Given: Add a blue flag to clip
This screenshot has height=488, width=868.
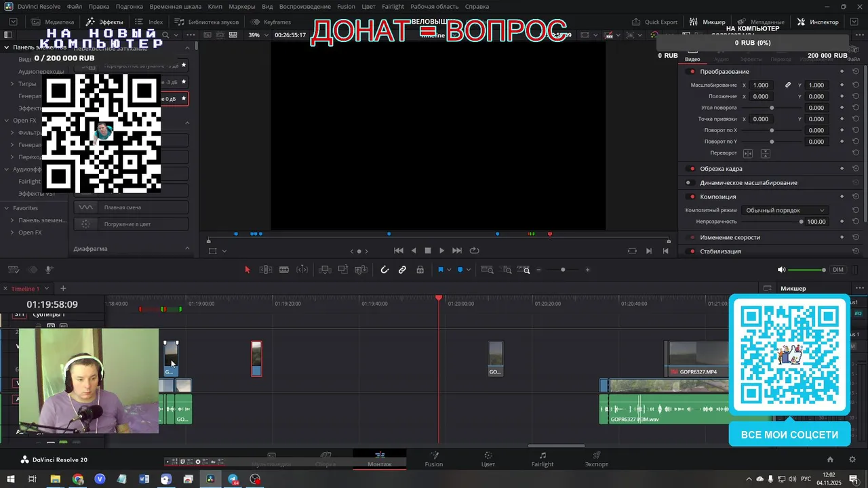Looking at the screenshot, I should coord(440,270).
